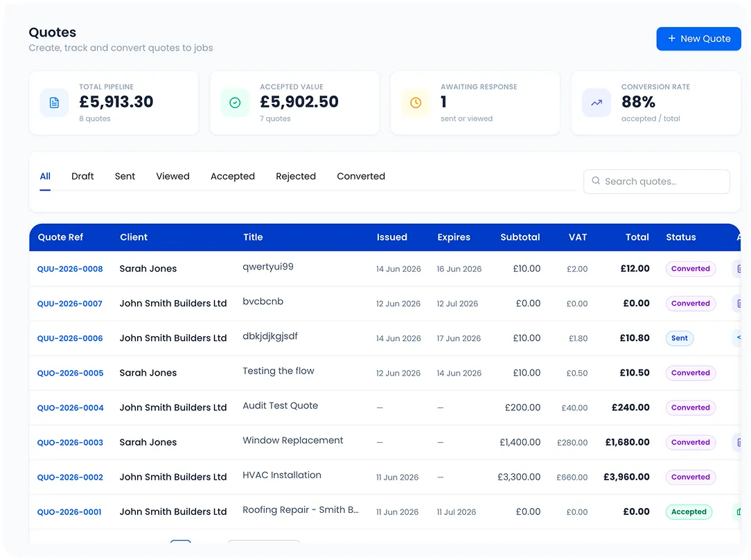Click the Conversion Rate trend arrow icon

tap(597, 103)
